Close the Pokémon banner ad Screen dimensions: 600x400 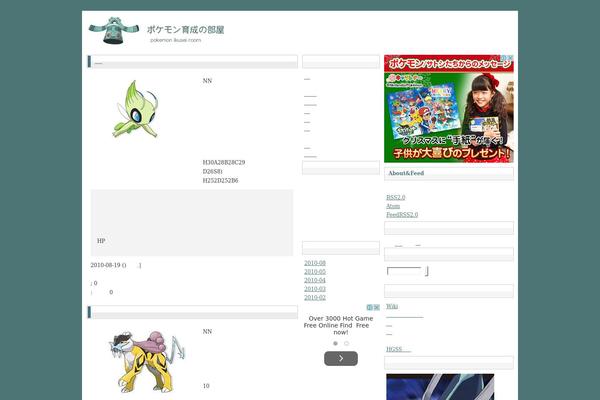point(510,57)
